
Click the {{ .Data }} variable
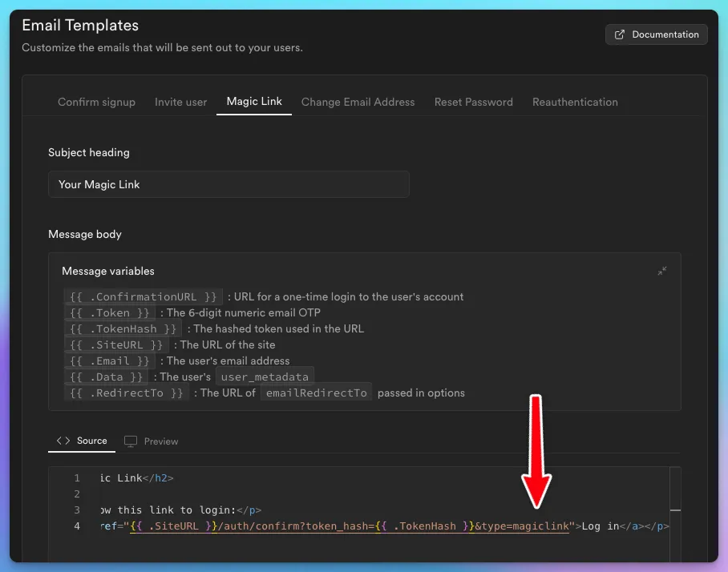107,377
